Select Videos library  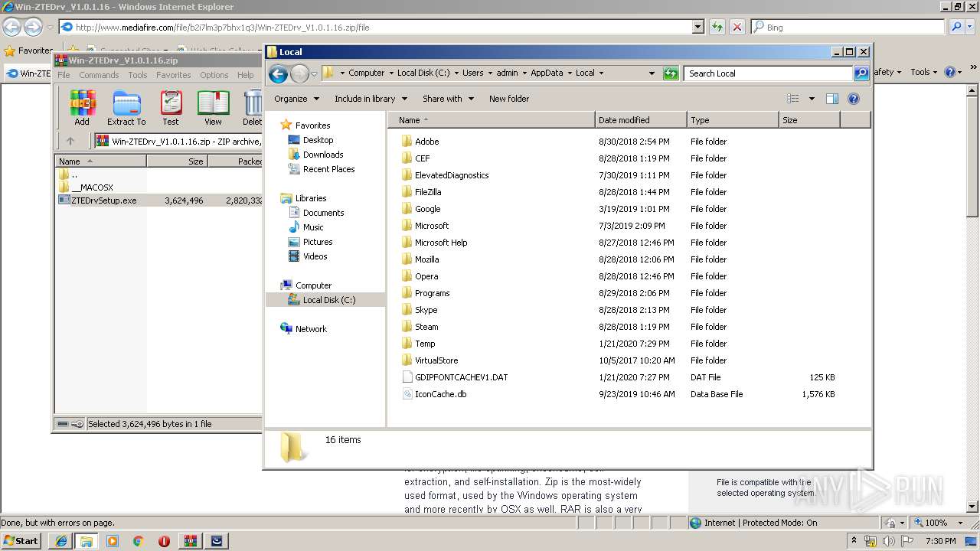(315, 256)
